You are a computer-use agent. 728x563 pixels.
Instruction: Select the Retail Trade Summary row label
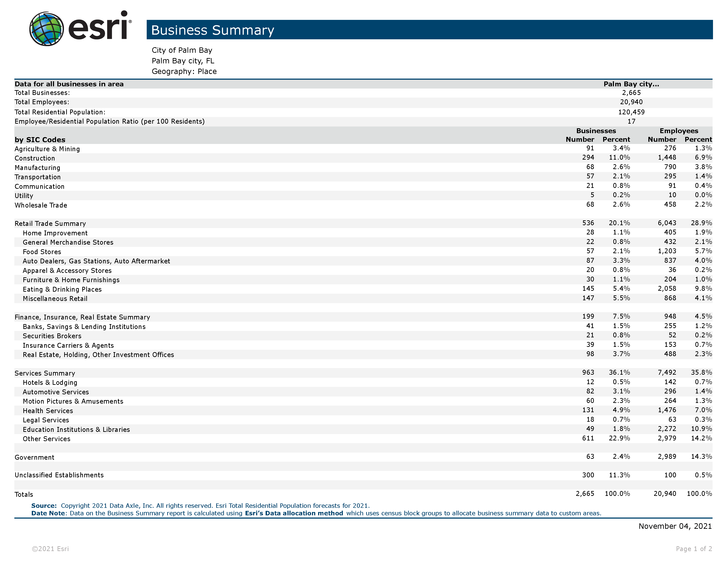click(50, 223)
